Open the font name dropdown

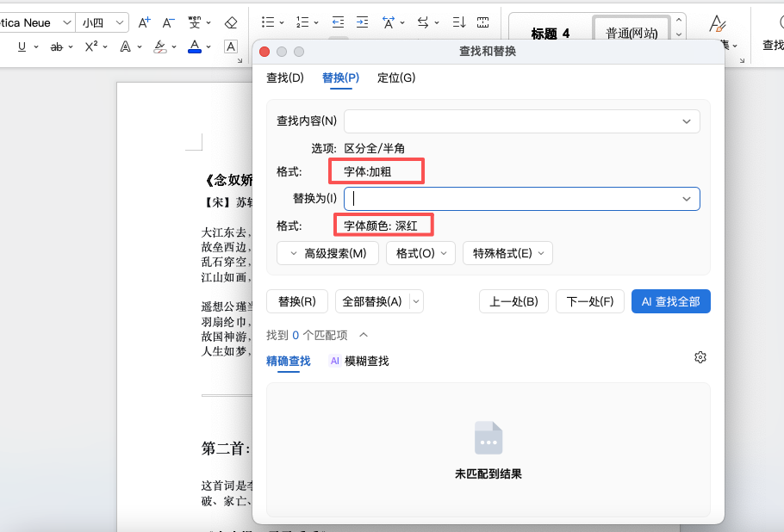coord(66,22)
